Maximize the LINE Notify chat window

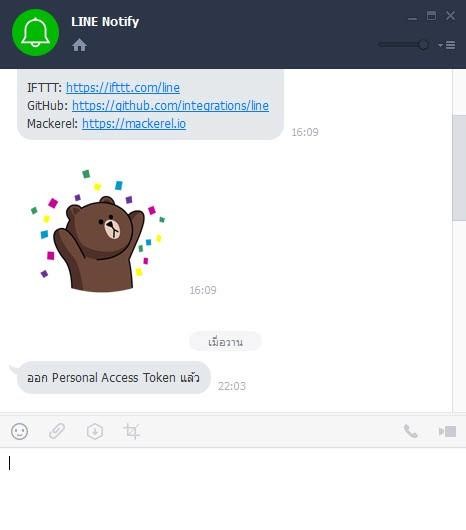pos(431,16)
